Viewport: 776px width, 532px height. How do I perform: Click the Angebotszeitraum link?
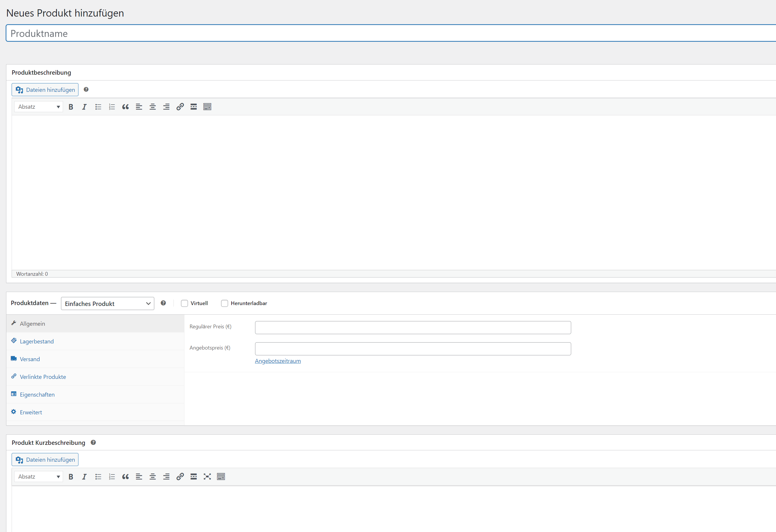tap(277, 361)
